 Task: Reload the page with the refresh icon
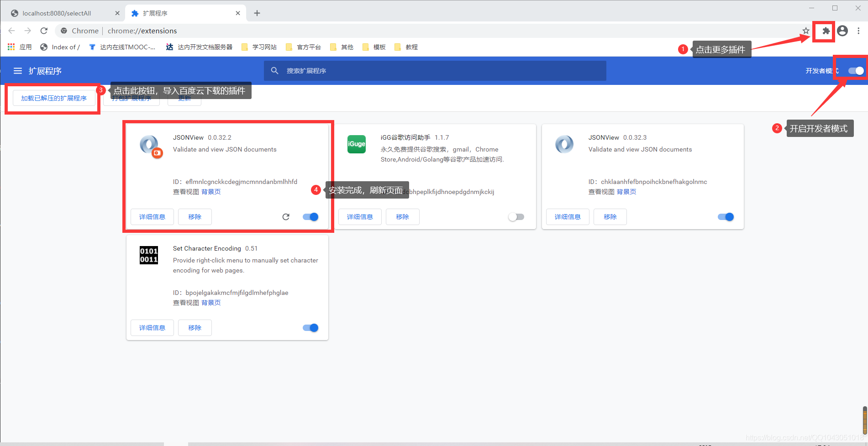(44, 31)
